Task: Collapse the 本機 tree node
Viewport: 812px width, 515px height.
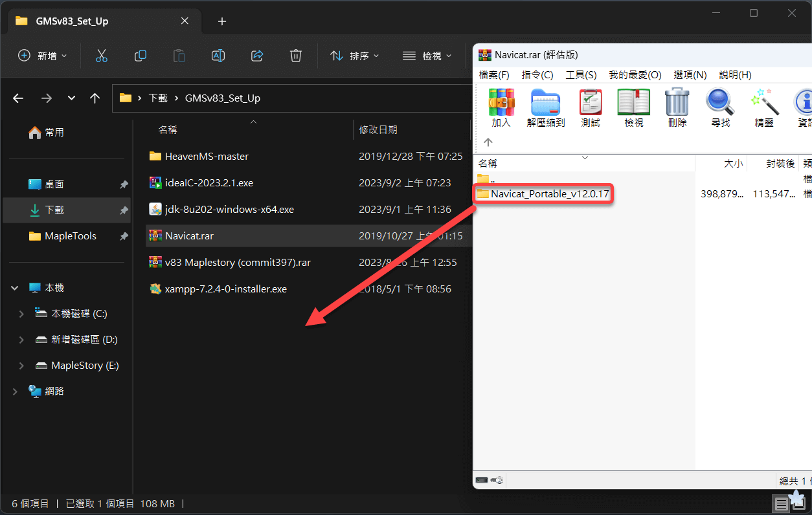Action: (15, 288)
